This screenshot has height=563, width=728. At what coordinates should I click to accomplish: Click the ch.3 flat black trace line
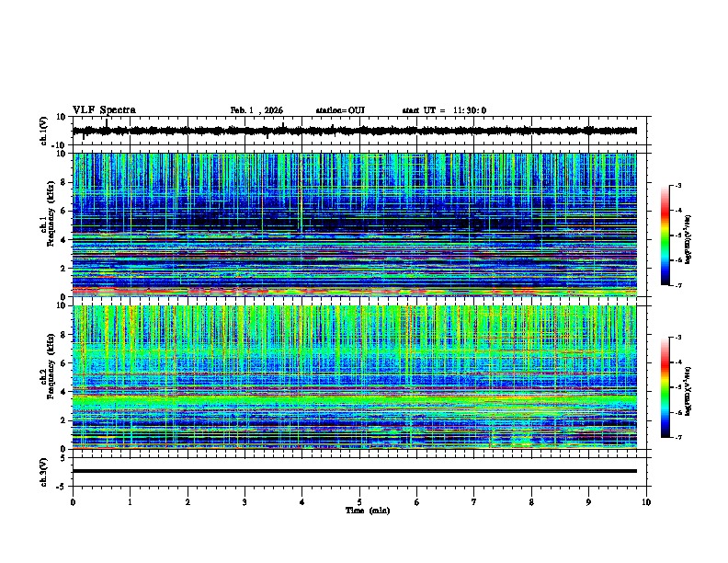click(354, 471)
